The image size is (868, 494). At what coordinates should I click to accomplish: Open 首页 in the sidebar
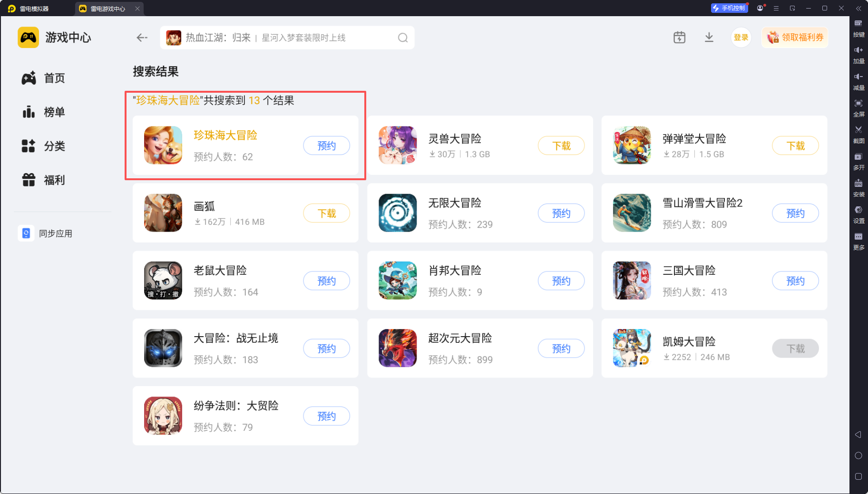(43, 78)
